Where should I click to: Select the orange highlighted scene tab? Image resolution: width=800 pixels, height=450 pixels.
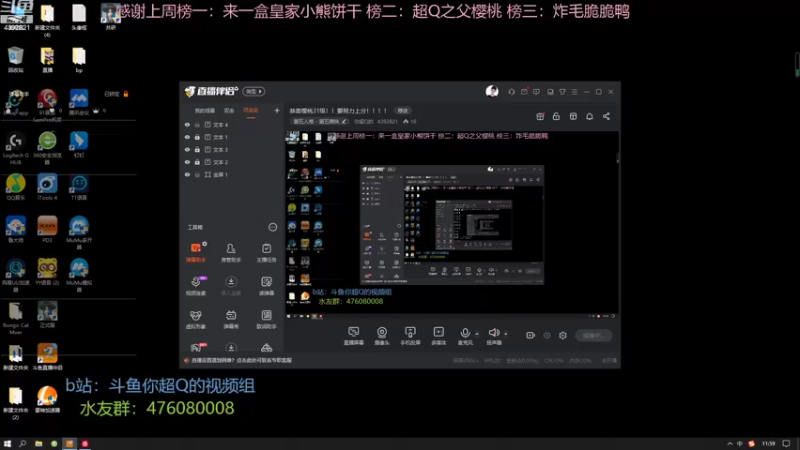pos(251,110)
